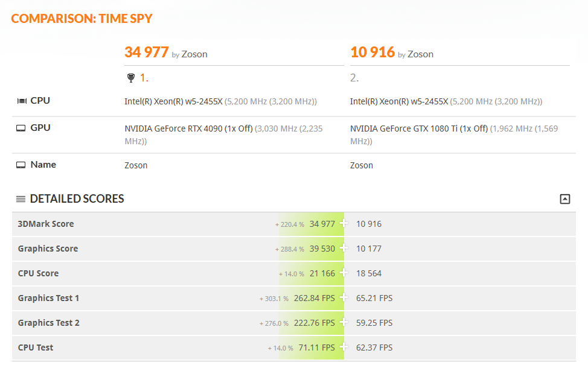This screenshot has height=365, width=588.
Task: Click the plus icon in CPU Test row
Action: coord(344,348)
